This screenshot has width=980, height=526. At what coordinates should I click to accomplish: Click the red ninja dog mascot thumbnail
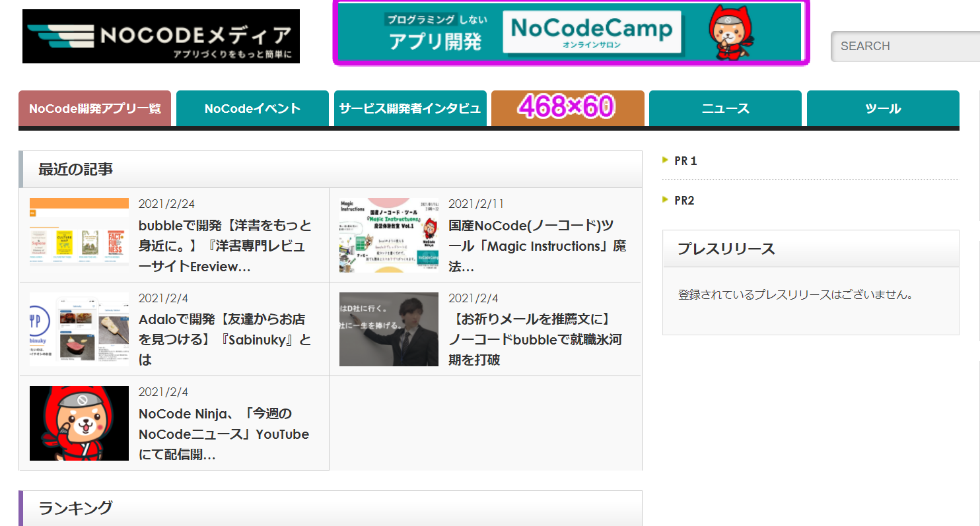(79, 423)
